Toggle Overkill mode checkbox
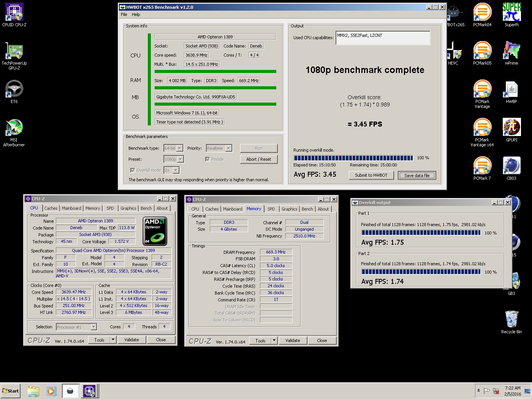This screenshot has width=532, height=399. [133, 170]
